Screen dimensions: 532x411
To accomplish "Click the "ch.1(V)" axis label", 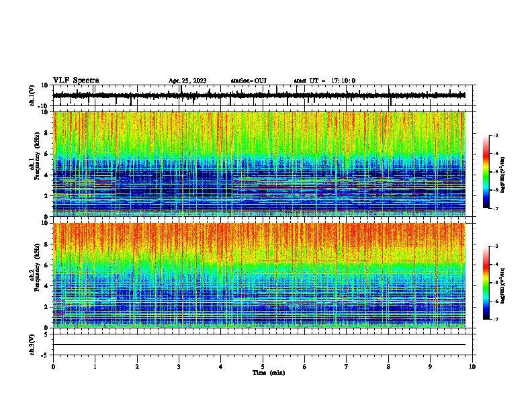I will 32,95.
